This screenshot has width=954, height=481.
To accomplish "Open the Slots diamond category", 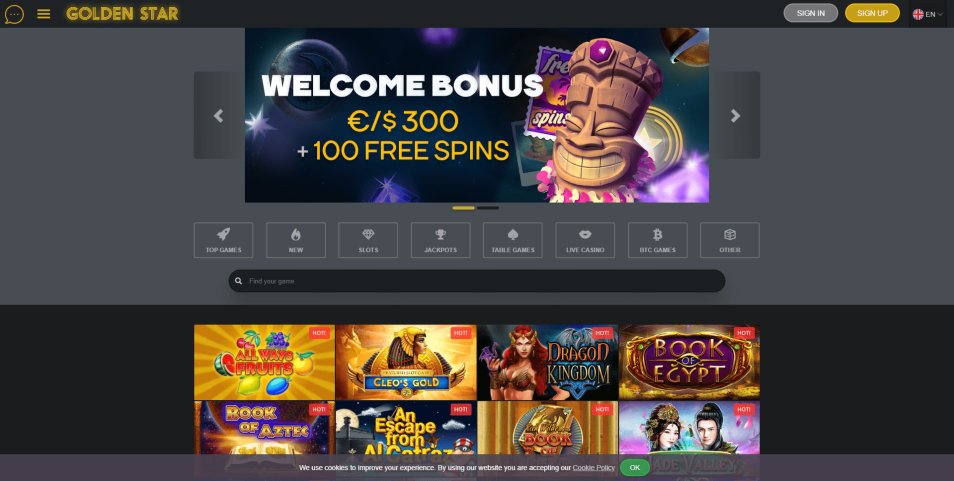I will [x=368, y=240].
